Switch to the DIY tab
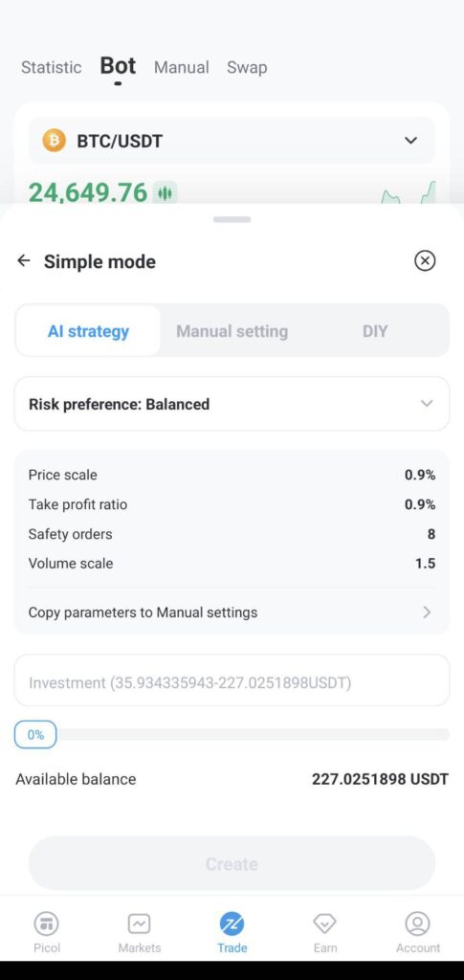Screen dimensions: 464x980 375,330
